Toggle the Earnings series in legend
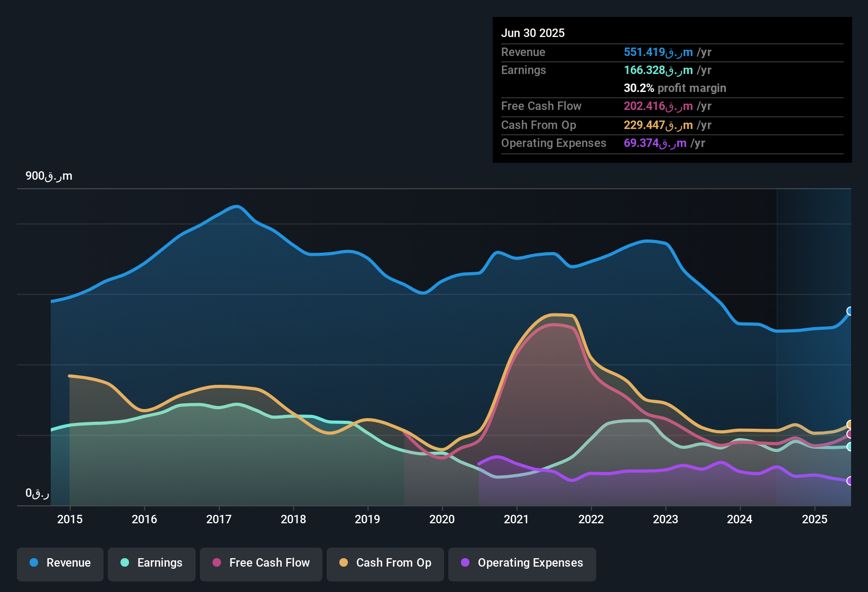The width and height of the screenshot is (868, 592). point(152,563)
